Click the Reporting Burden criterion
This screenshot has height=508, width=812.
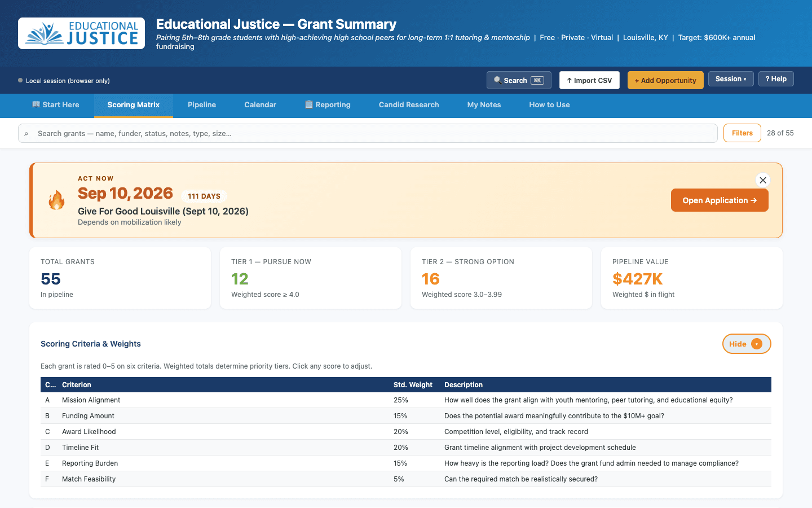(x=90, y=463)
